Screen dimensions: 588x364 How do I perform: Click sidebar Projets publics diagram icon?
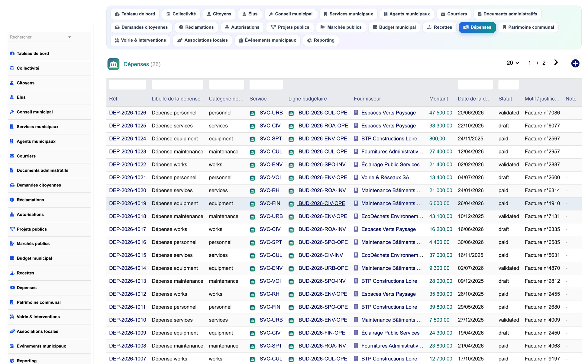[x=12, y=229]
